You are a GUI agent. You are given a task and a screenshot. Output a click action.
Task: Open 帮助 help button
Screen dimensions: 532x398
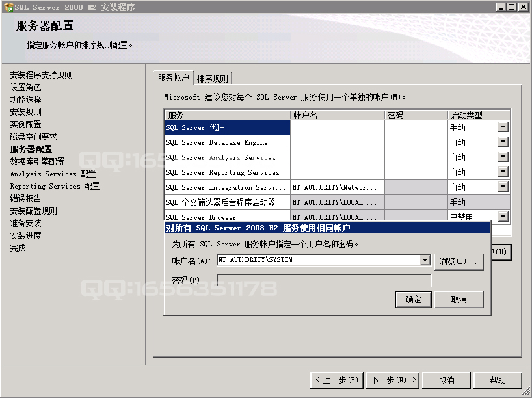[x=498, y=380]
